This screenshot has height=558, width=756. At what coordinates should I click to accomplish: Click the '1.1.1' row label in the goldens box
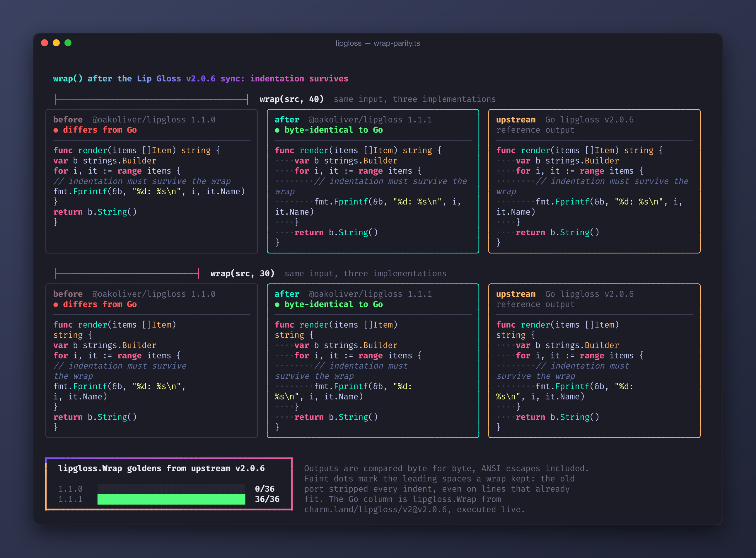tap(70, 499)
